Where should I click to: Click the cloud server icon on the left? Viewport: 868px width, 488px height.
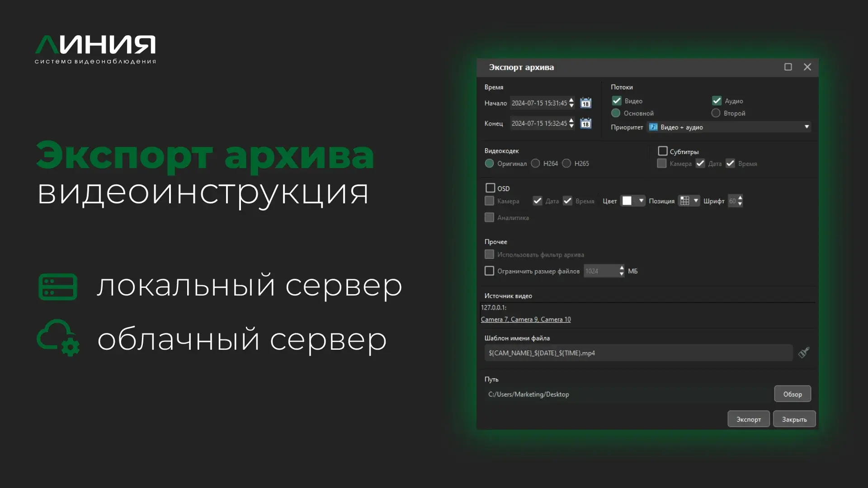tap(57, 338)
